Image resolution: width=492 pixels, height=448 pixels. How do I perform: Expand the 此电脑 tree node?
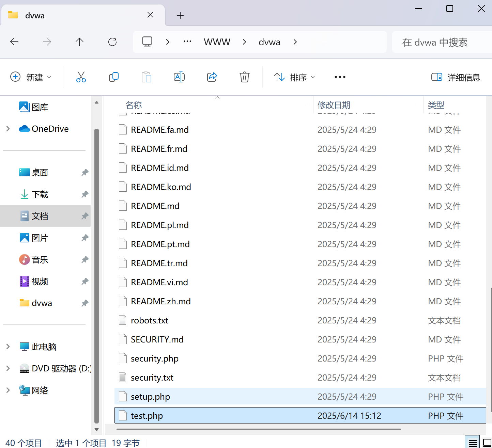(x=8, y=347)
